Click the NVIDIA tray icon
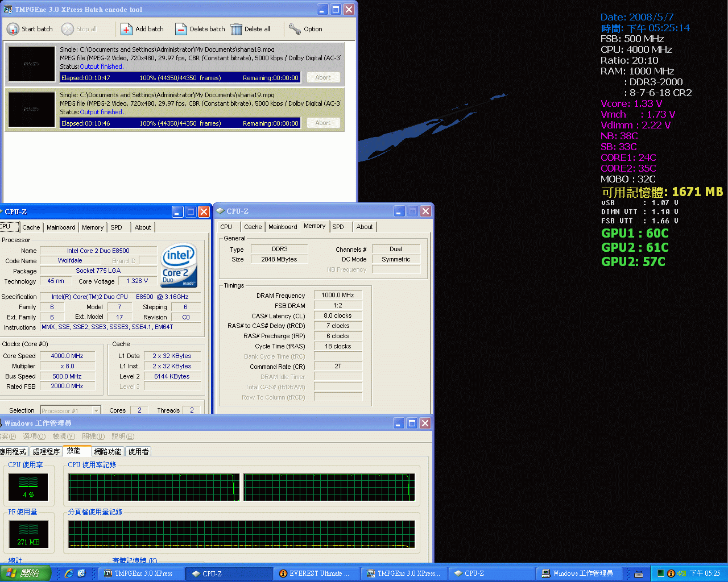The height and width of the screenshot is (582, 728). click(681, 573)
